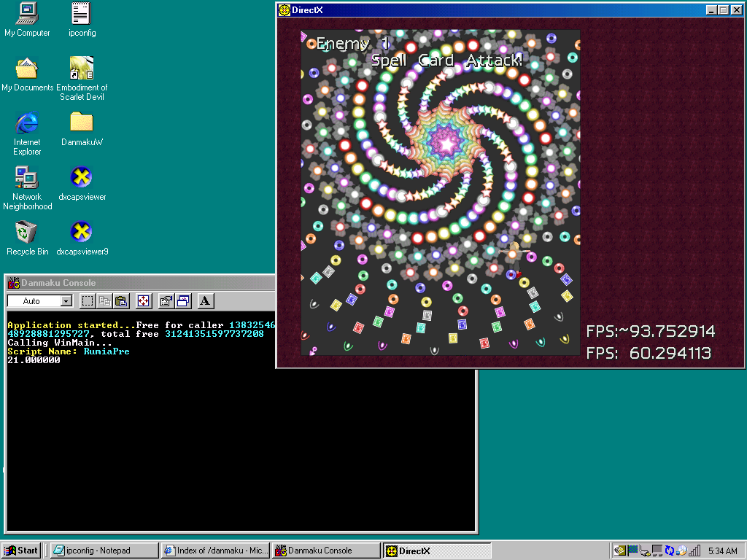The image size is (747, 560).
Task: Select the dxcapsviewer9 desktop icon
Action: coord(82,238)
